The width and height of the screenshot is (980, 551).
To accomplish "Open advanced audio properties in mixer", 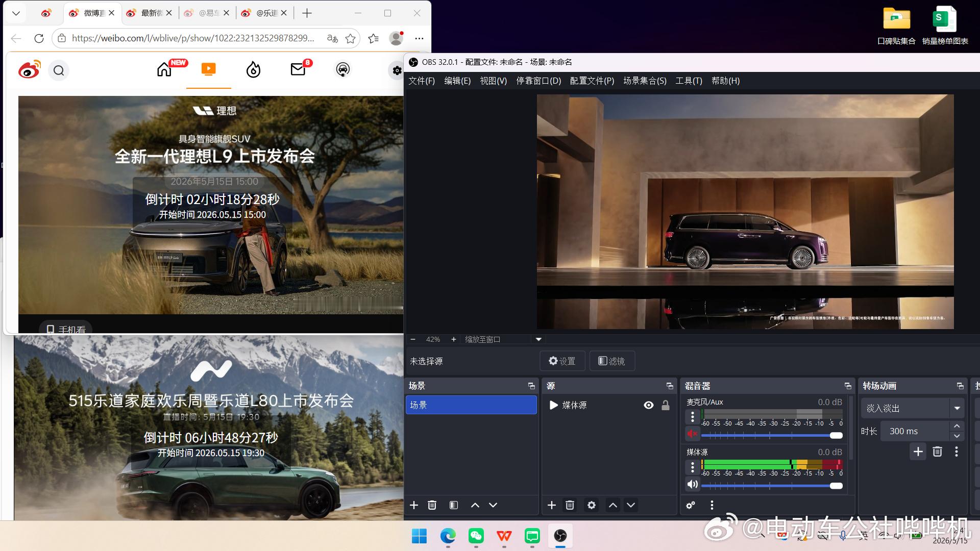I will click(x=691, y=505).
